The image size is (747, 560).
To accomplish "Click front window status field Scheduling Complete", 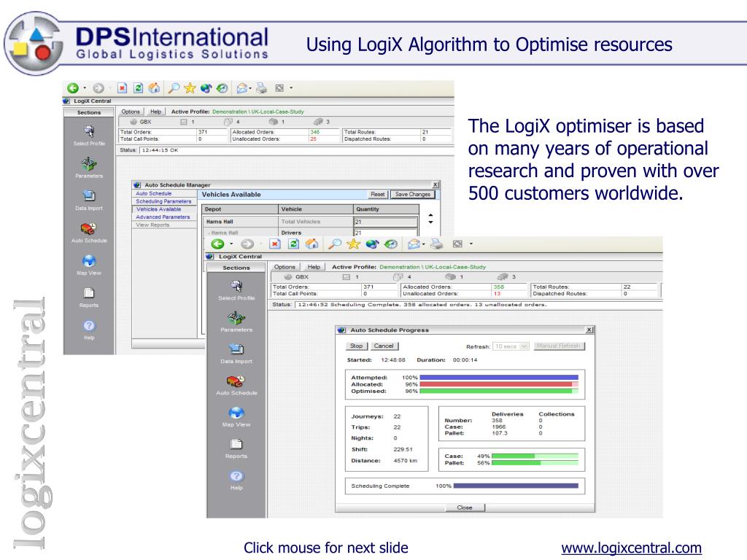I will [478, 304].
